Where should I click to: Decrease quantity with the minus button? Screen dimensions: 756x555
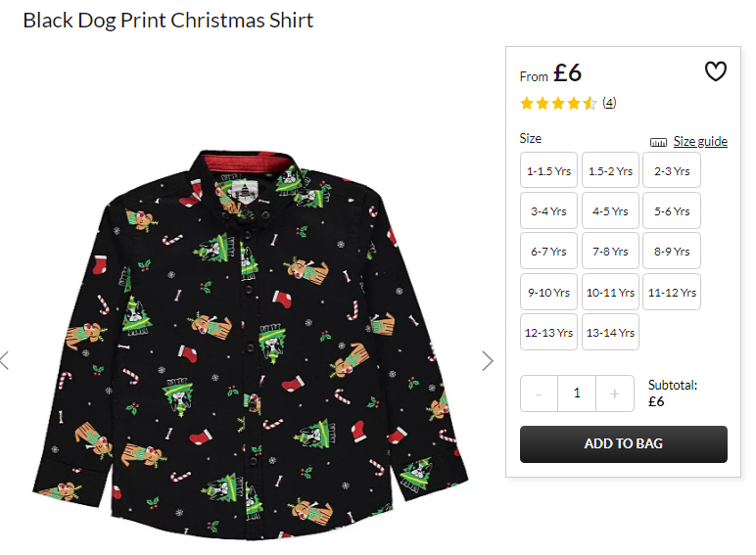click(539, 393)
